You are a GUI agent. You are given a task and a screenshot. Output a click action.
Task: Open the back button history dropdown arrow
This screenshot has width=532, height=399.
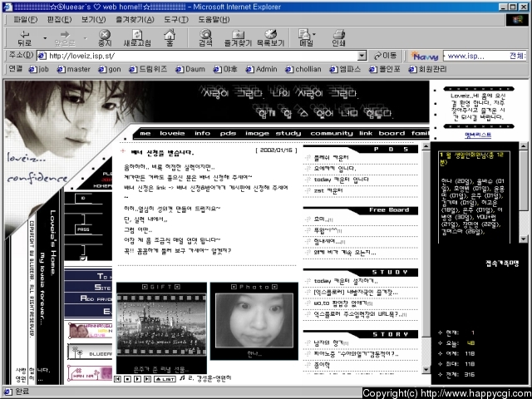pyautogui.click(x=45, y=38)
